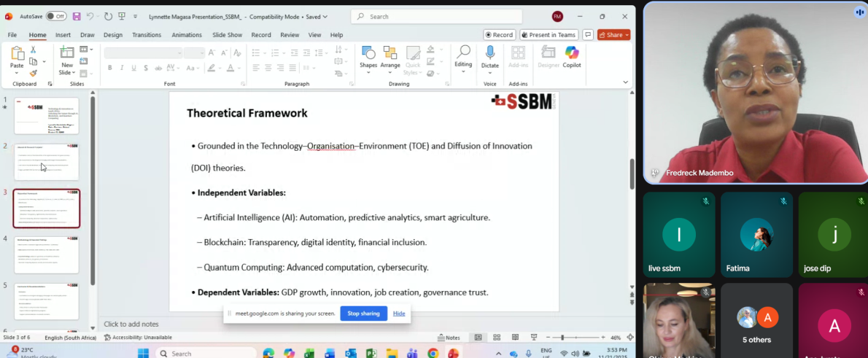The height and width of the screenshot is (358, 868).
Task: Expand the New Slide dropdown
Action: [66, 73]
